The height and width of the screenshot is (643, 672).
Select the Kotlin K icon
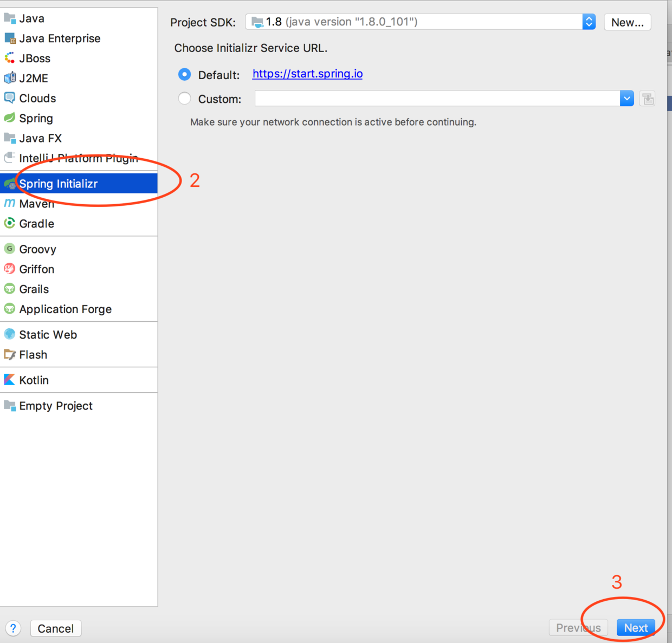tap(10, 380)
